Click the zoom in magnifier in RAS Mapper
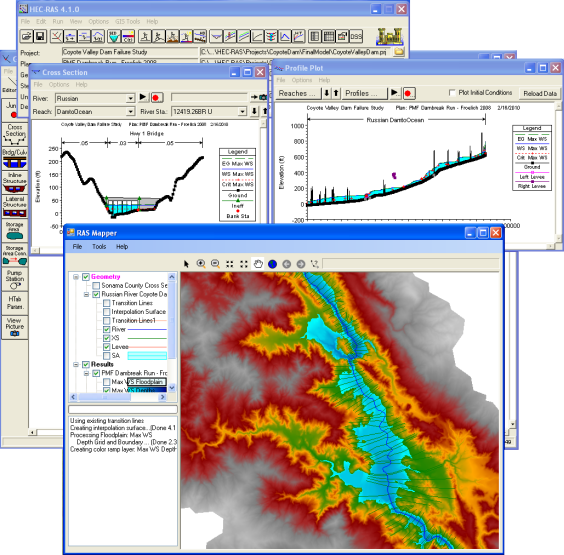564x555 pixels. coord(201,264)
